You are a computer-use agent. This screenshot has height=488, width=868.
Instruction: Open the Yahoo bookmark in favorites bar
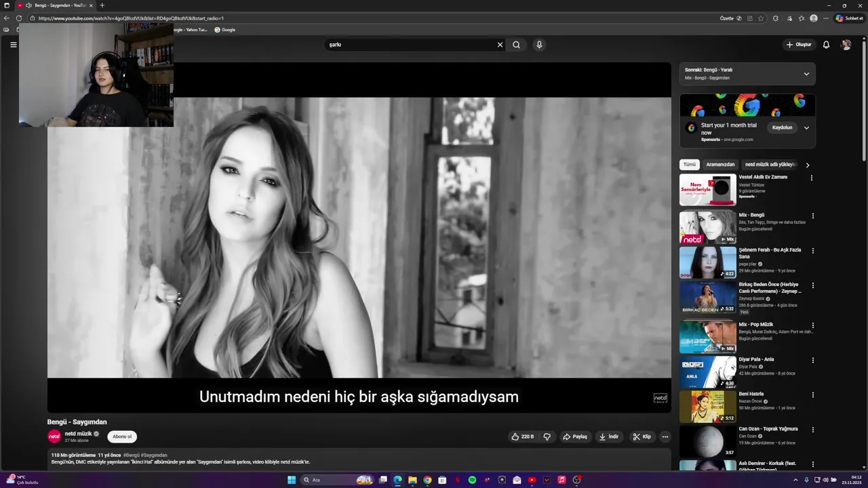pyautogui.click(x=190, y=30)
